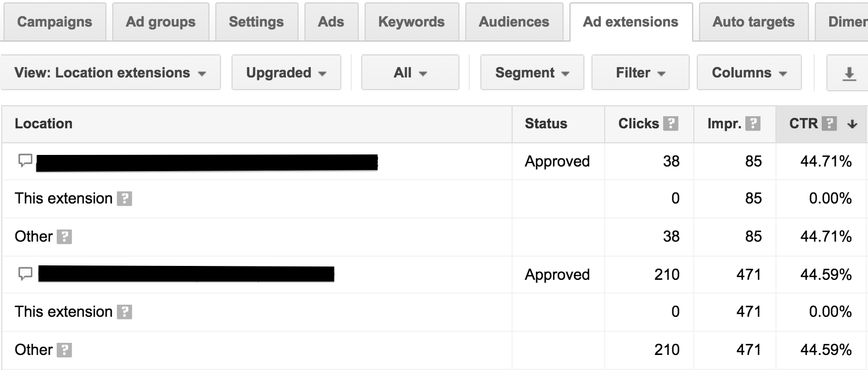Switch to the Keywords tab
Image resolution: width=868 pixels, height=370 pixels.
coord(411,22)
